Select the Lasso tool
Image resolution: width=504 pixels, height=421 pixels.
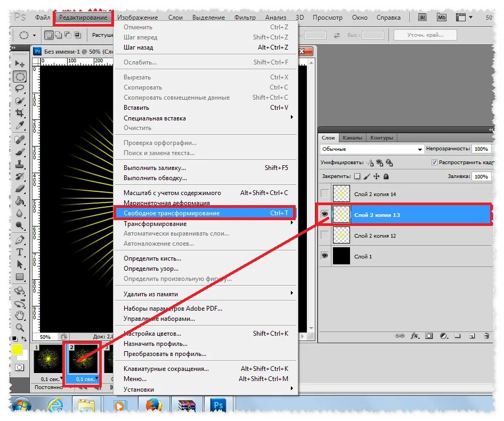click(20, 88)
